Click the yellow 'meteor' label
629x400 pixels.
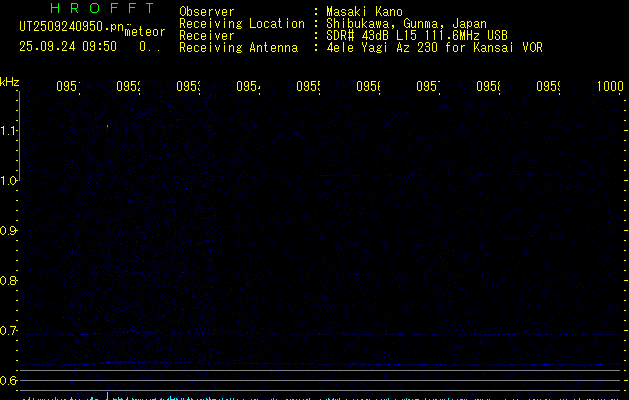click(x=145, y=32)
